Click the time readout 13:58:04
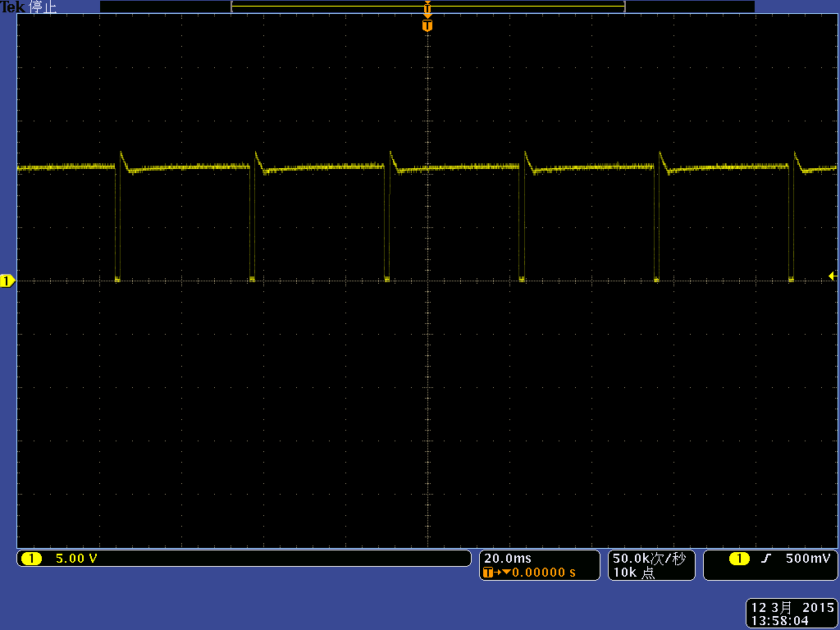The height and width of the screenshot is (630, 840). [x=779, y=620]
